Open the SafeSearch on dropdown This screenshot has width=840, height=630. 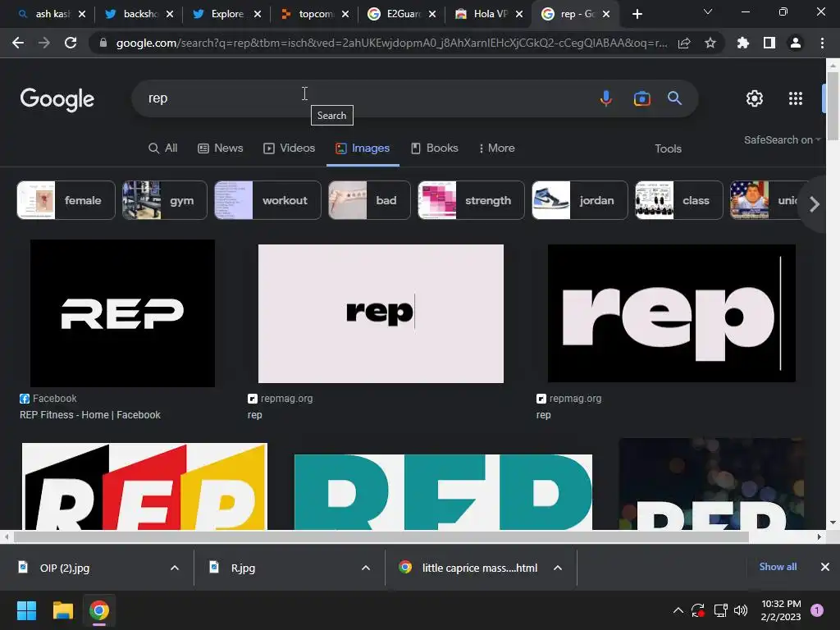(782, 139)
